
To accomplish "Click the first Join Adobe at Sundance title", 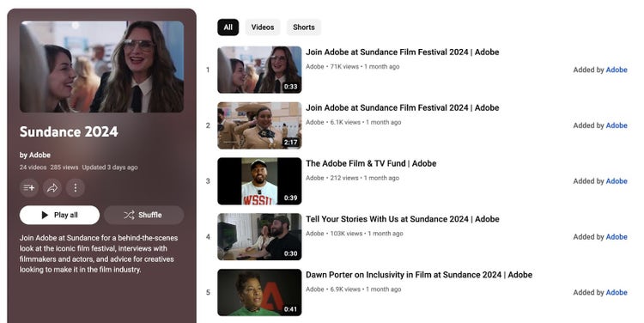I will (403, 52).
